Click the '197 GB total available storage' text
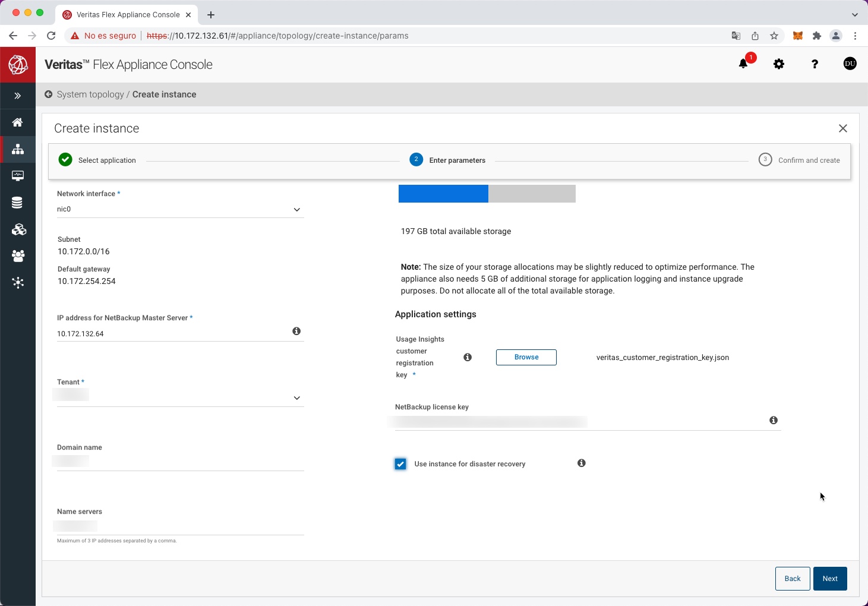Image resolution: width=868 pixels, height=606 pixels. click(x=456, y=231)
